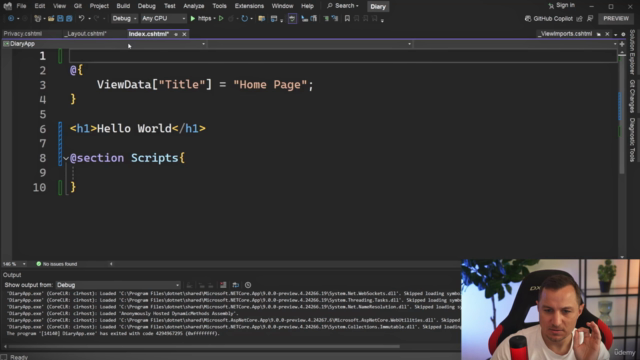This screenshot has height=360, width=640.
Task: Open the Diagnostic Tools side tab
Action: click(632, 140)
